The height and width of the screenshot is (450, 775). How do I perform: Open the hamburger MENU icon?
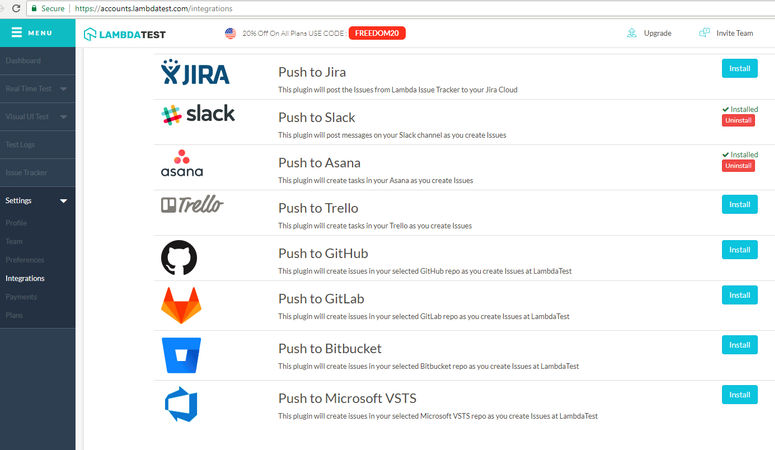click(x=17, y=33)
